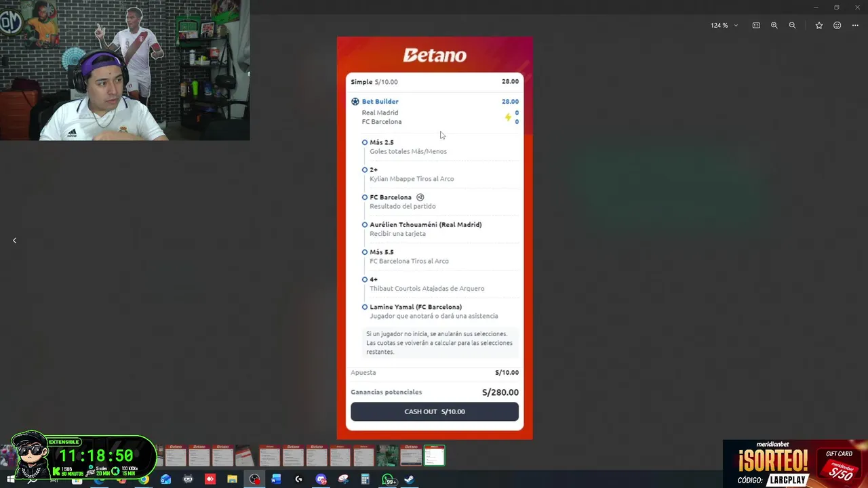Click the streamer webcam overlay

(125, 70)
